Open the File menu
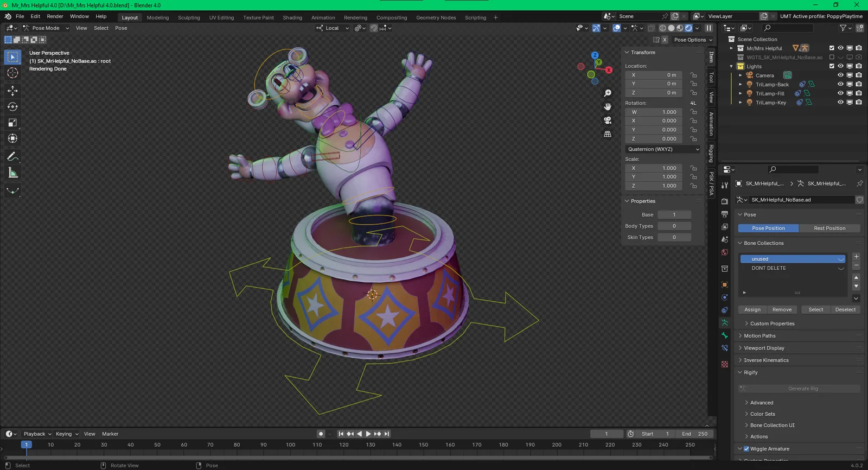The height and width of the screenshot is (470, 868). [20, 16]
